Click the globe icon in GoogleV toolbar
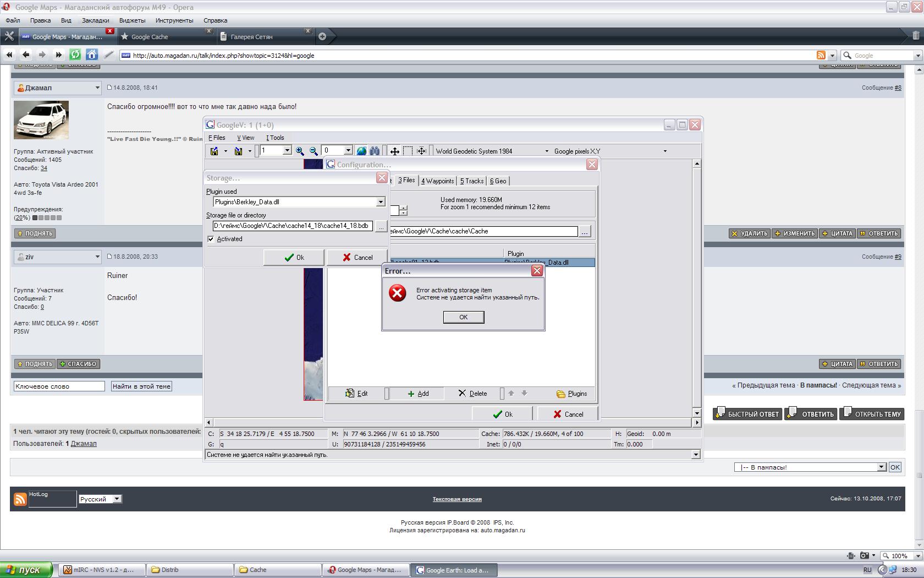 tap(361, 151)
